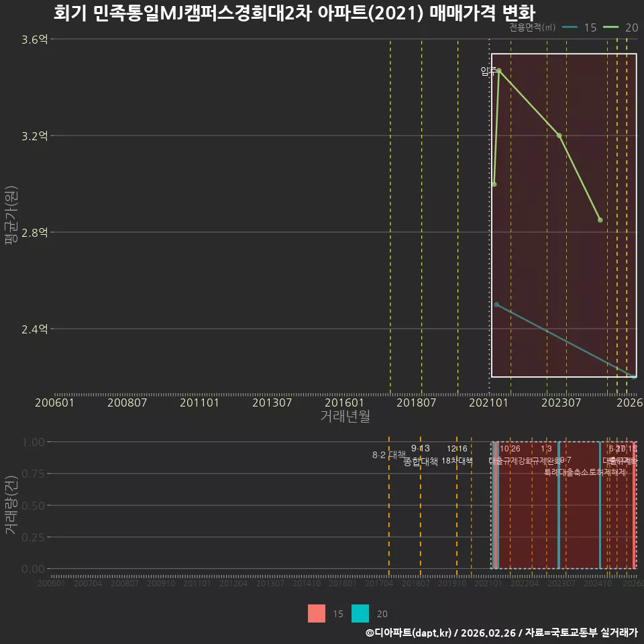
Task: Click the chart title text
Action: [294, 13]
